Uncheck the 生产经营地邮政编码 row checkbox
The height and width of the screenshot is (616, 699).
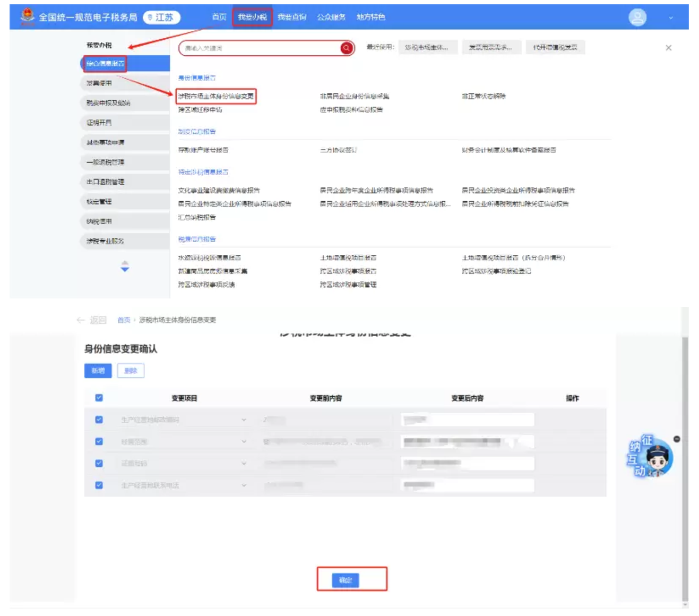(x=99, y=420)
